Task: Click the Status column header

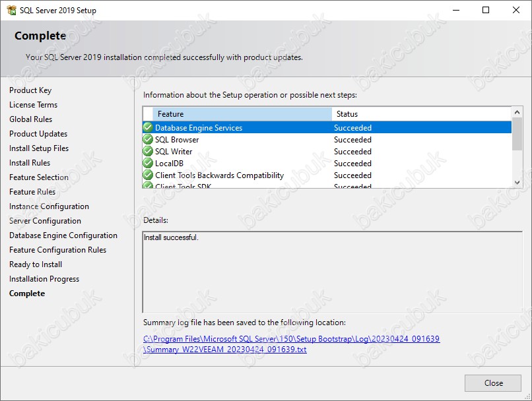Action: pos(421,114)
